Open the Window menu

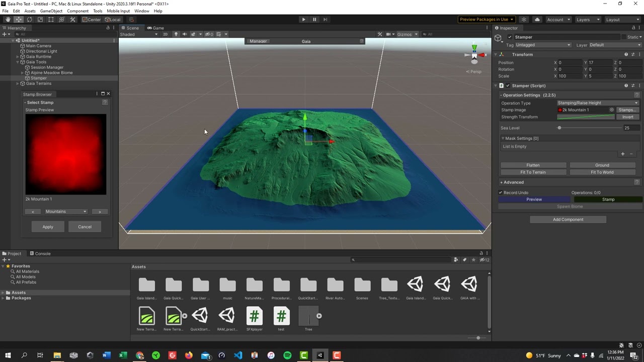[x=141, y=11]
